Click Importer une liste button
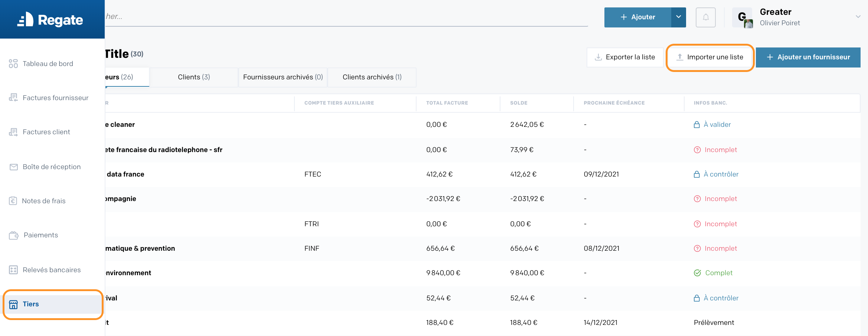 [710, 57]
